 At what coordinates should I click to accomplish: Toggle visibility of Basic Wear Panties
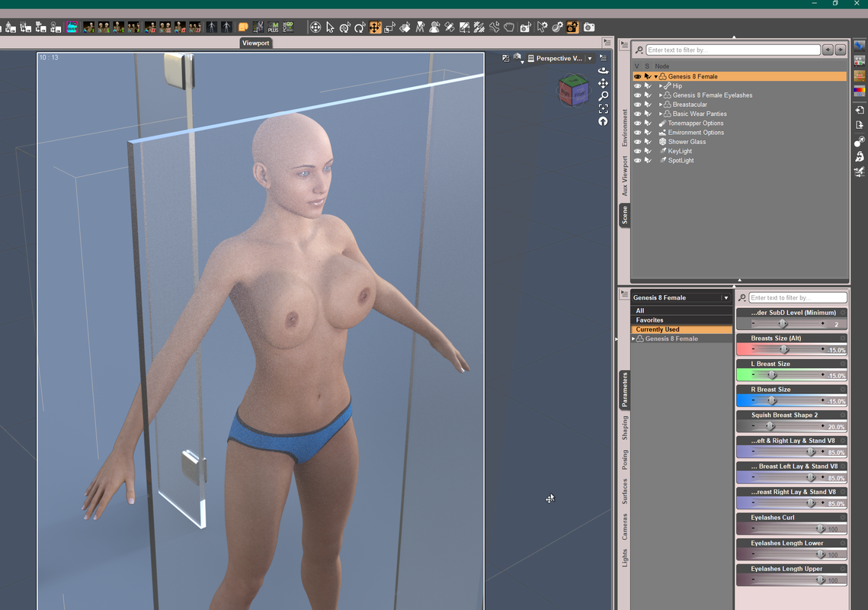[x=638, y=114]
